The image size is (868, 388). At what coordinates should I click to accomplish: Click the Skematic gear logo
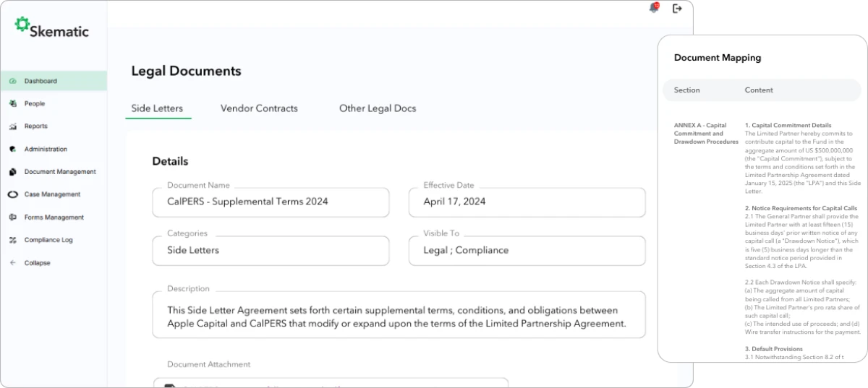[22, 25]
